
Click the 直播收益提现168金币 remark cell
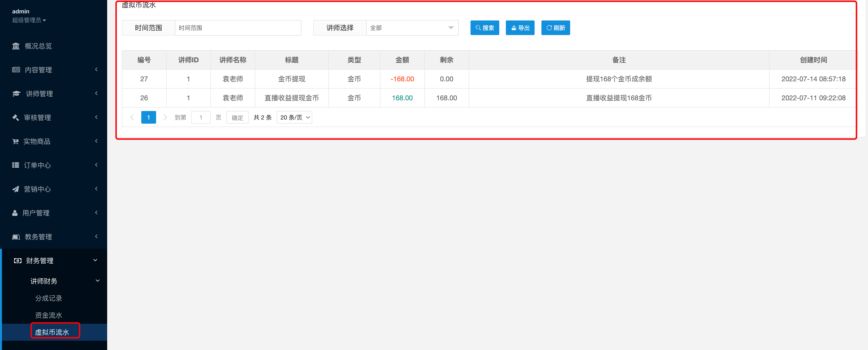619,98
